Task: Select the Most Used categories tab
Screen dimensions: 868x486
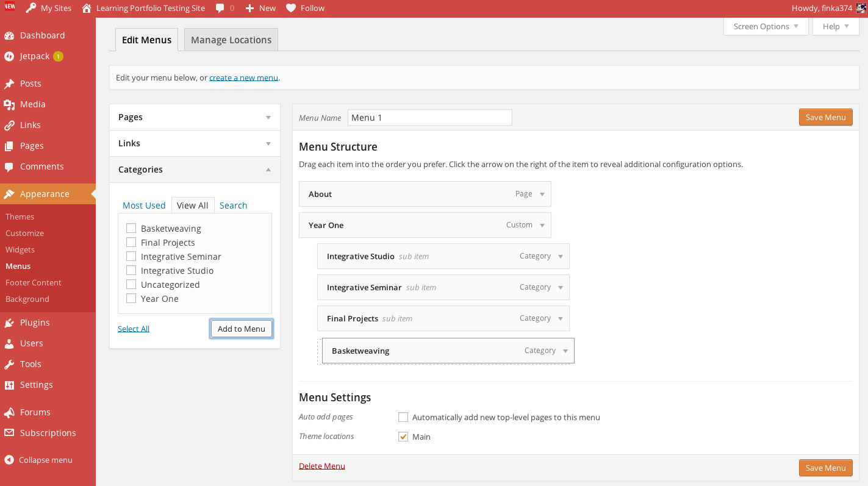Action: tap(144, 205)
